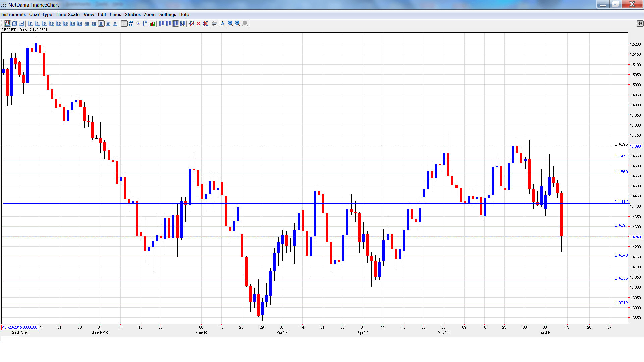Image resolution: width=644 pixels, height=362 pixels.
Task: Click the 1.4696 price label on axis
Action: pos(635,146)
